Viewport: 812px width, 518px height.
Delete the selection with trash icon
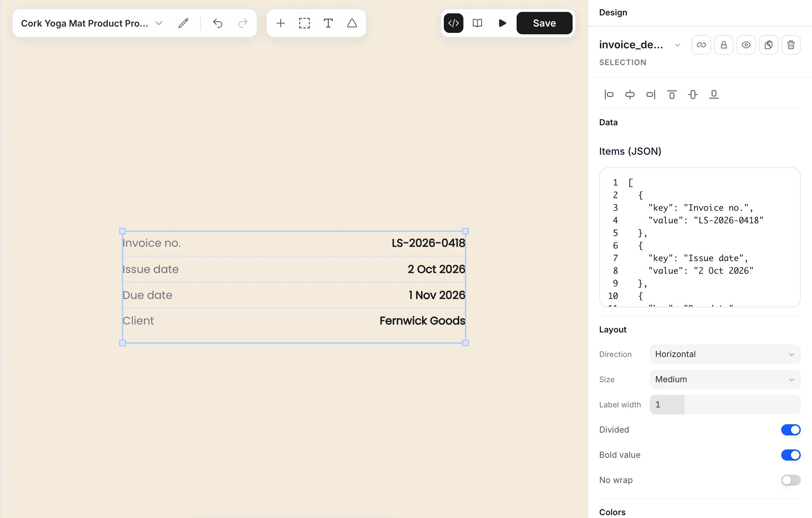click(791, 45)
